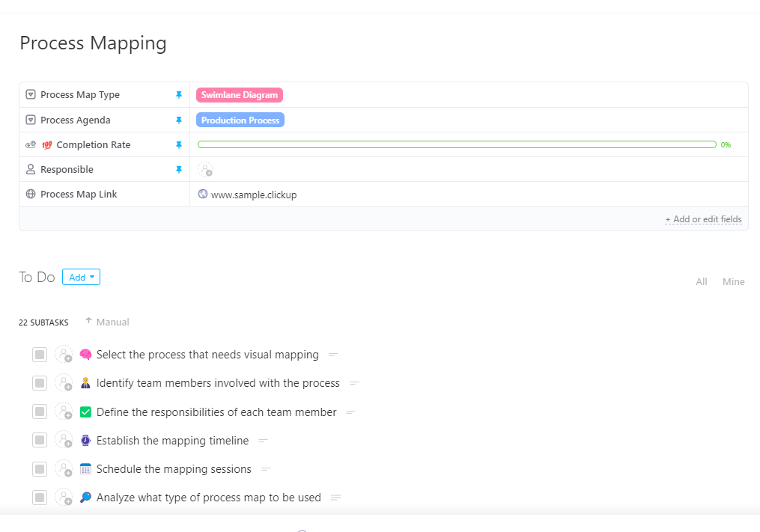Check the Establish the mapping timeline checkbox

pyautogui.click(x=40, y=440)
